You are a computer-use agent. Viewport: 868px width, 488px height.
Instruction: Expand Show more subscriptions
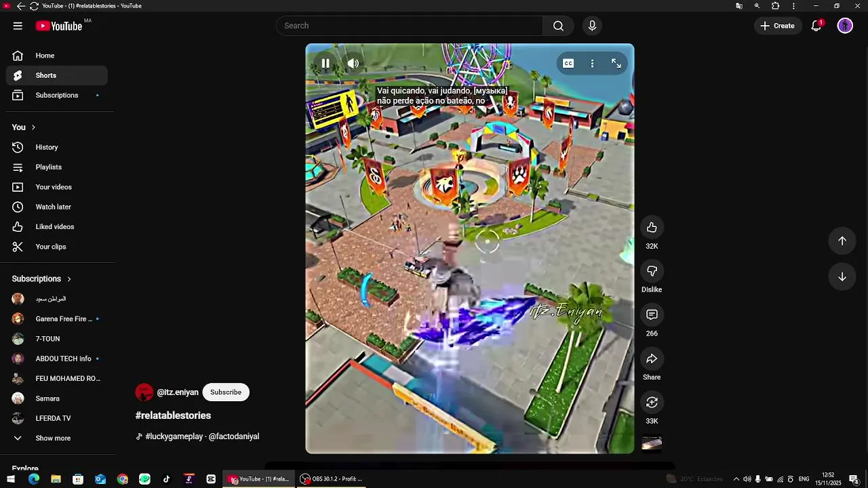pyautogui.click(x=57, y=438)
